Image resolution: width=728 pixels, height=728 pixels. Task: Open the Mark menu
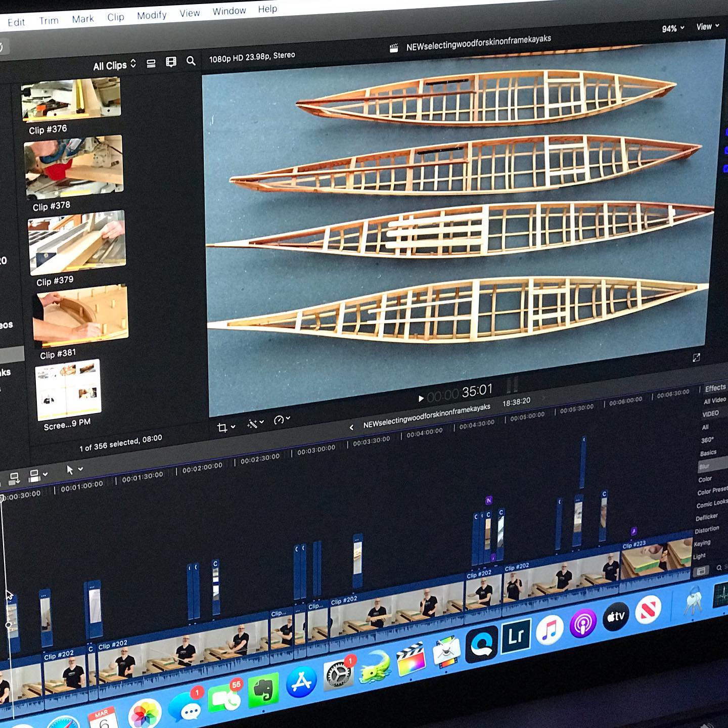[82, 19]
